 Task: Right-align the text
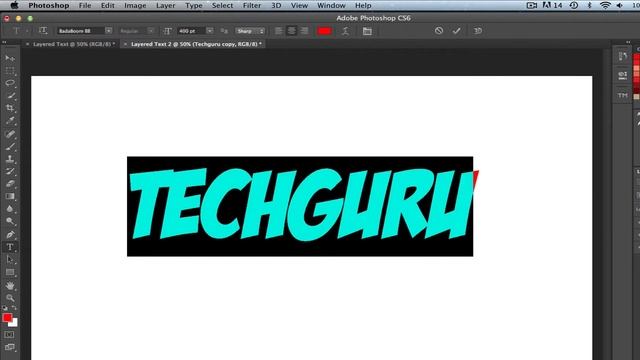[304, 31]
